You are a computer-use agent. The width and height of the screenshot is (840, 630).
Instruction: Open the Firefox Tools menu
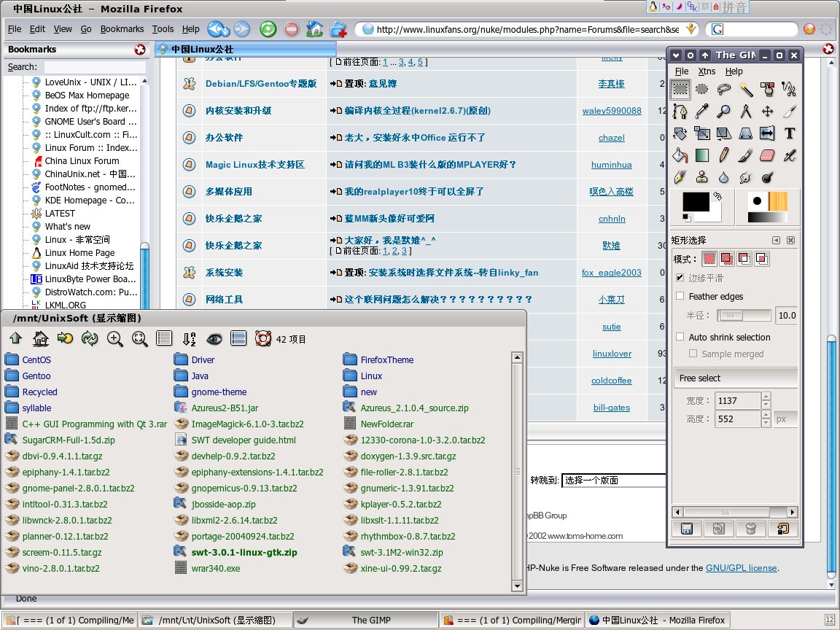(163, 29)
